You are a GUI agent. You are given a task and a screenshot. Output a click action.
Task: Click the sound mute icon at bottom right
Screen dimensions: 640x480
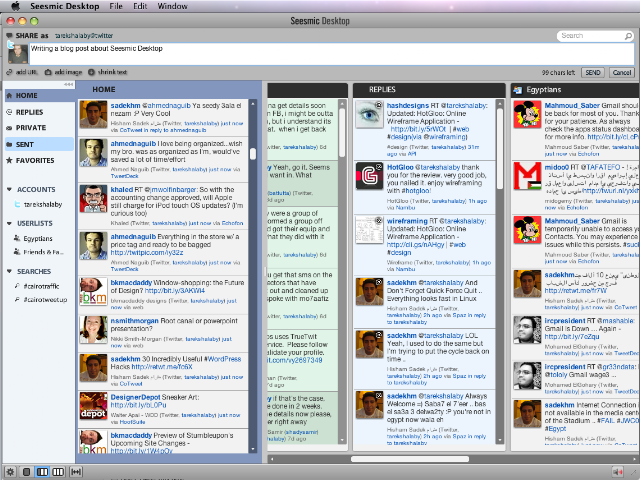coord(617,472)
